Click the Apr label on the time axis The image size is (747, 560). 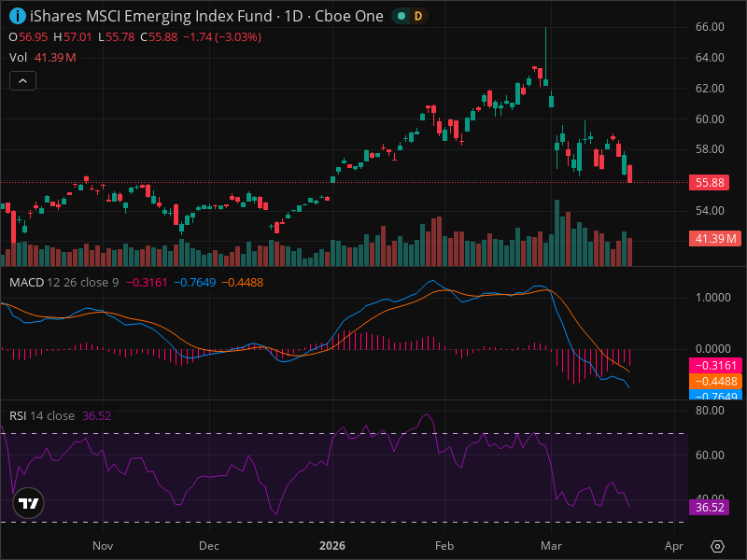[x=674, y=546]
